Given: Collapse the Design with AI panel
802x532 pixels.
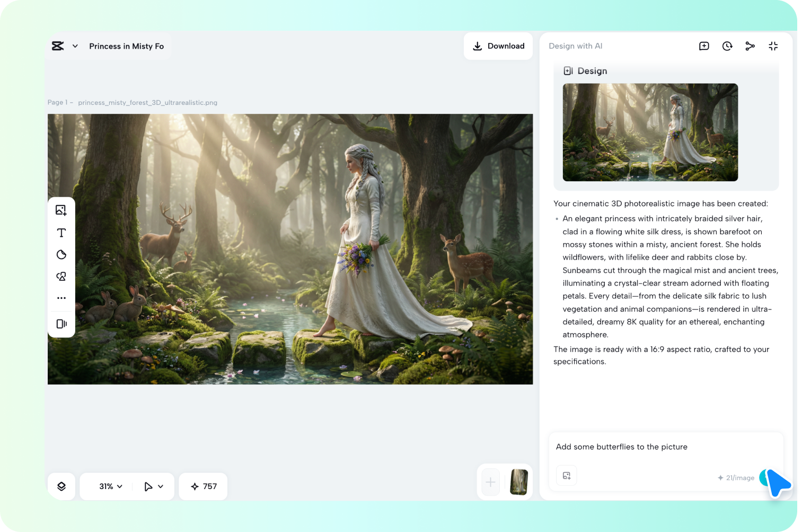Looking at the screenshot, I should [773, 46].
